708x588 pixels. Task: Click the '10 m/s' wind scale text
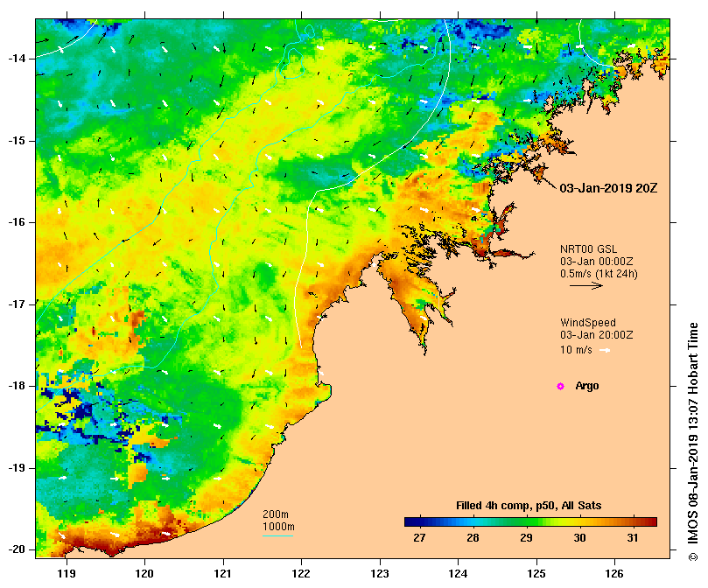click(576, 350)
